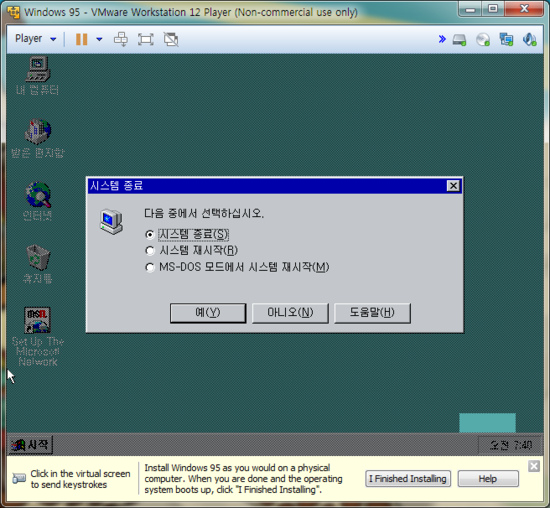
Task: Enter full screen mode icon
Action: [146, 39]
